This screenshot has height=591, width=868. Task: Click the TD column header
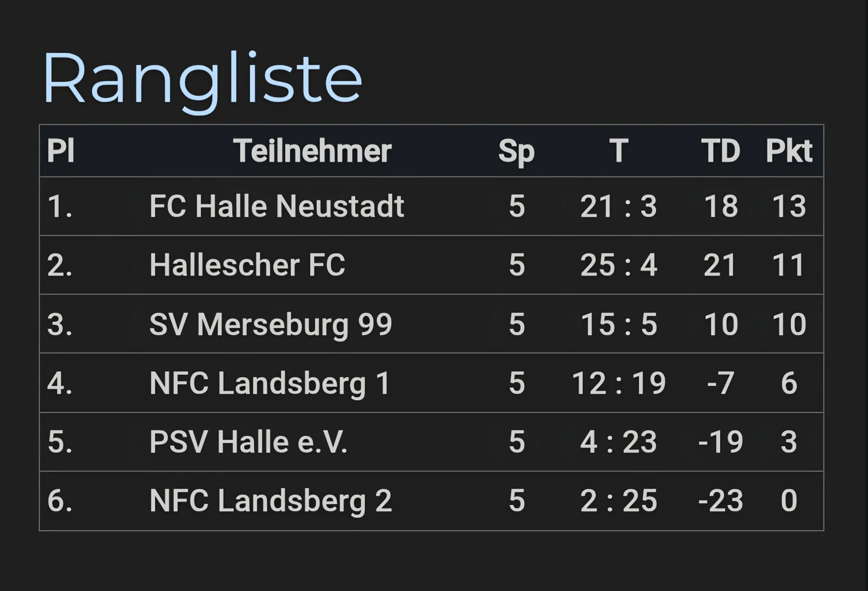[721, 151]
